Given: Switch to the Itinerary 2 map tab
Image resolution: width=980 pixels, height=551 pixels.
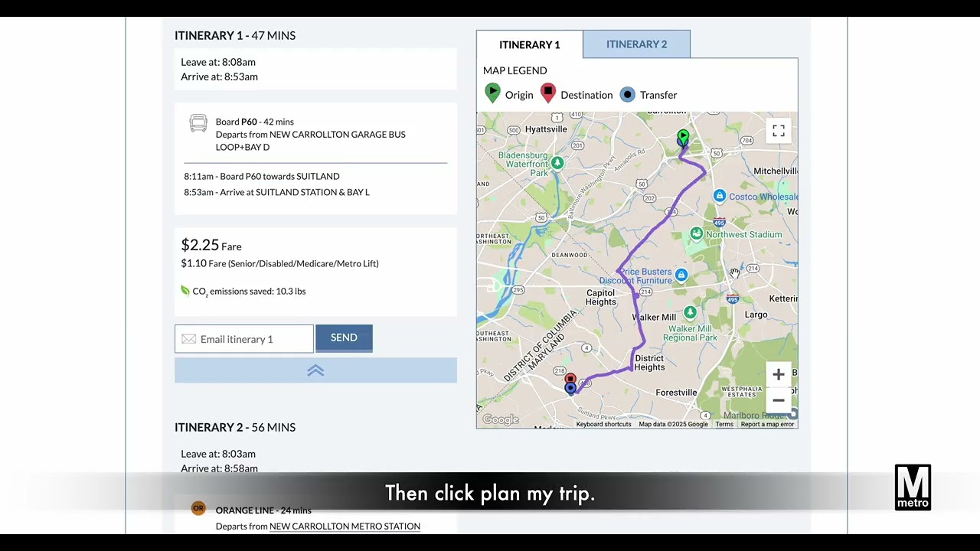Looking at the screenshot, I should coord(636,44).
